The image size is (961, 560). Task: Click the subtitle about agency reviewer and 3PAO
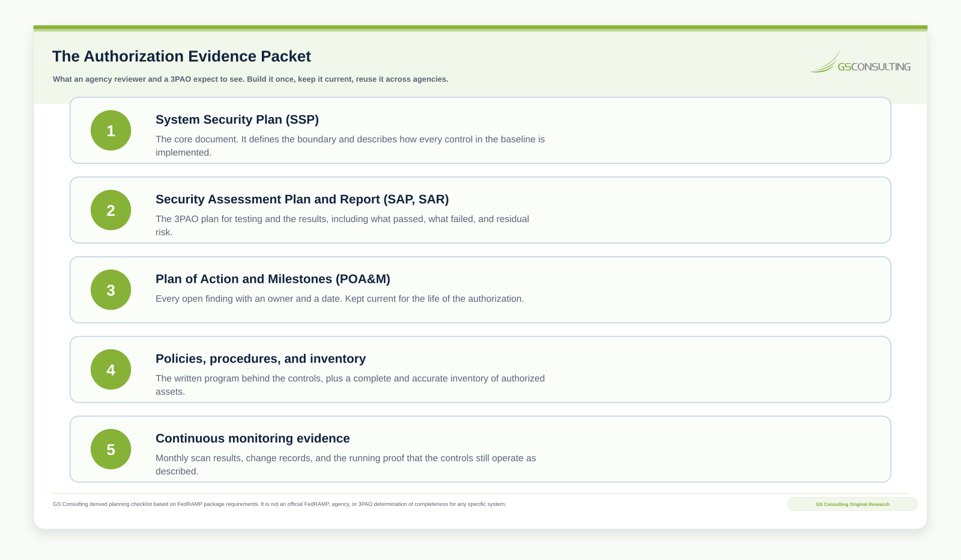click(250, 79)
